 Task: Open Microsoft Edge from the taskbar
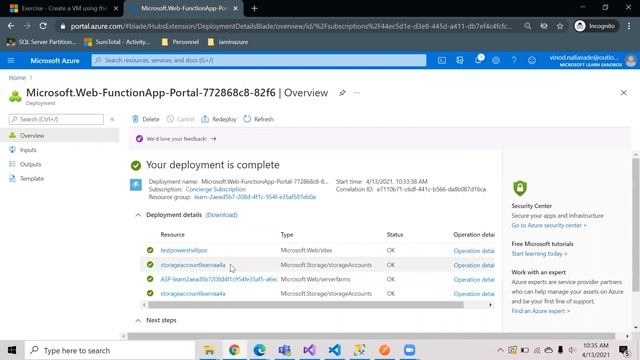(x=259, y=350)
